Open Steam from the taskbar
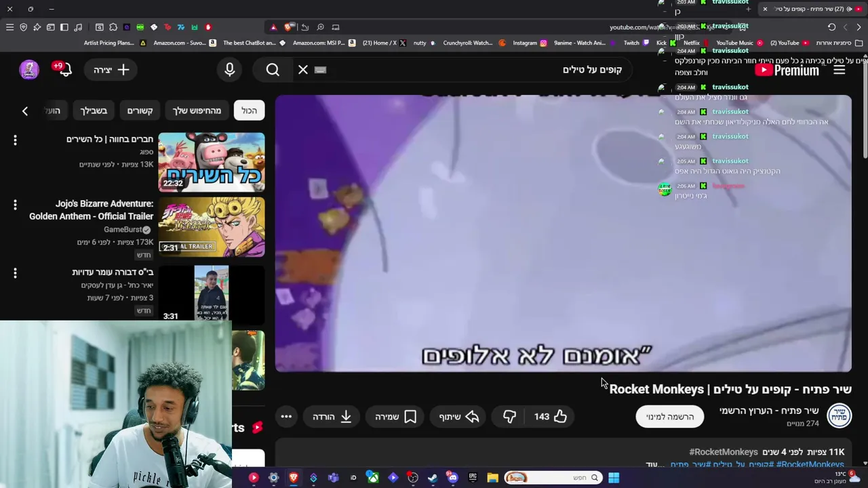This screenshot has height=488, width=868. click(x=432, y=478)
